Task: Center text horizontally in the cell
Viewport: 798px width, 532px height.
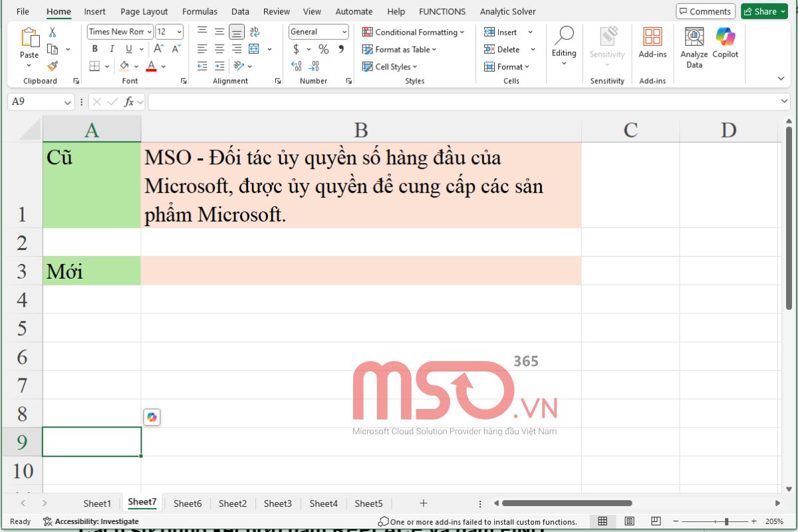Action: [219, 49]
